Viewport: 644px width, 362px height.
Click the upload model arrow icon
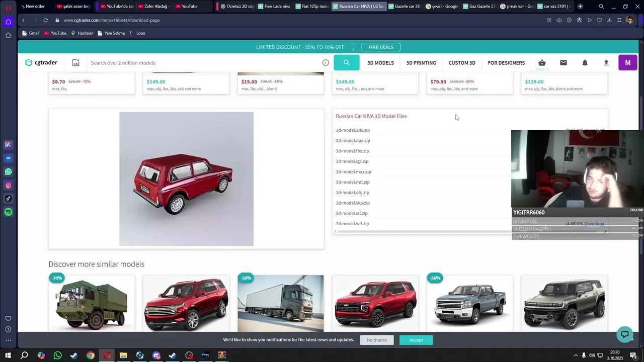coord(606,63)
